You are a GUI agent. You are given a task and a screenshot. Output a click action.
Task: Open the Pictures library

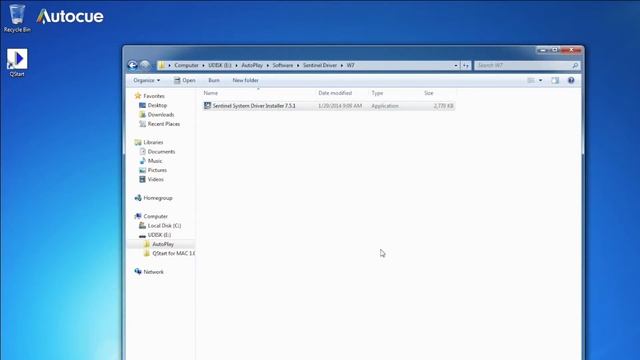157,170
